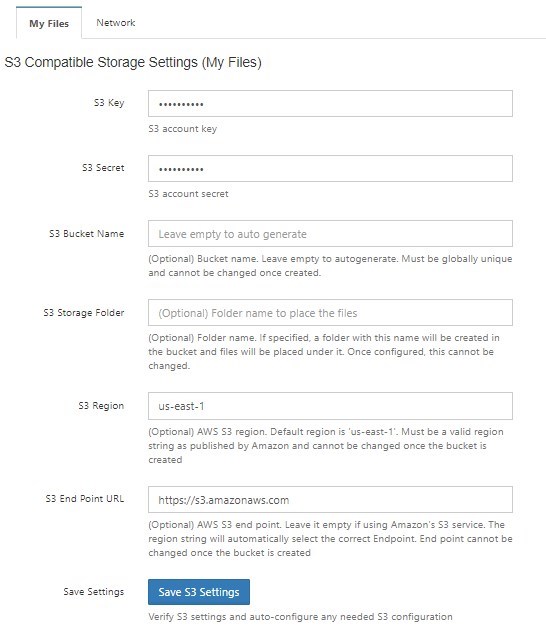546x627 pixels.
Task: Click the Save Settings label text
Action: click(94, 592)
